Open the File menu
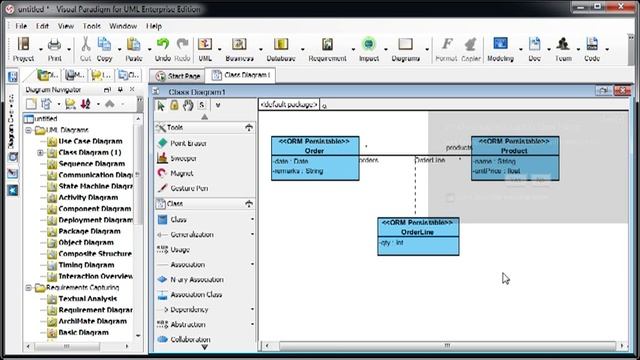 21,26
